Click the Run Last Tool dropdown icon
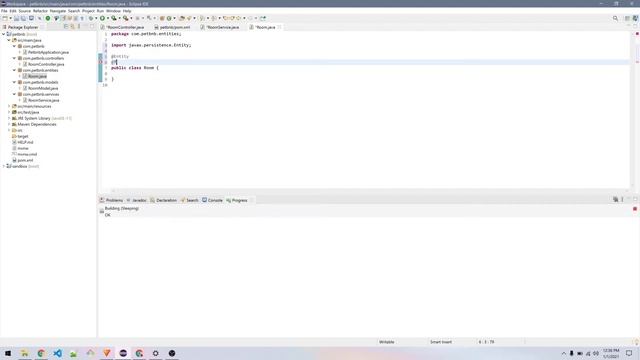The height and width of the screenshot is (360, 640). coord(131,18)
